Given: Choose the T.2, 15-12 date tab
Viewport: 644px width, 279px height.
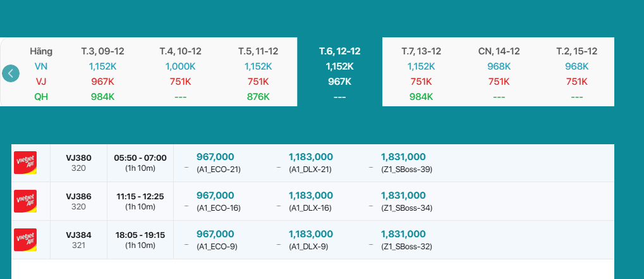Looking at the screenshot, I should (x=576, y=51).
